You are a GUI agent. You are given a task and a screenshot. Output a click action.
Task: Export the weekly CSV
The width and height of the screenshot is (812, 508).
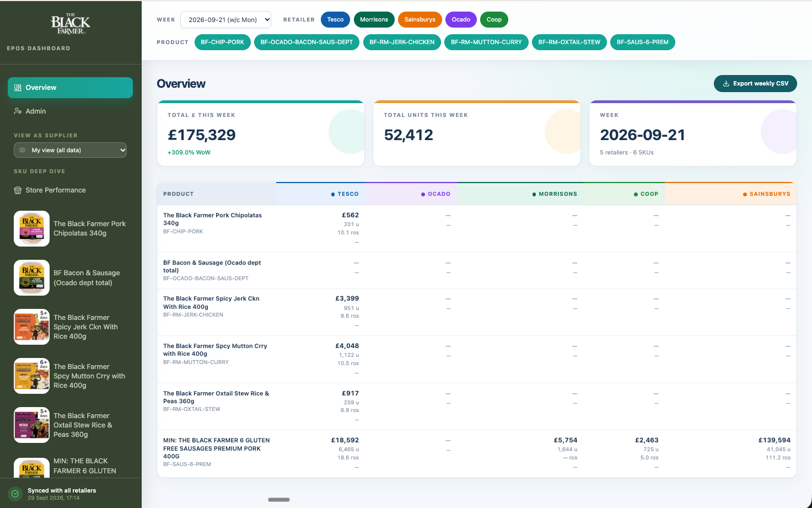pyautogui.click(x=755, y=84)
